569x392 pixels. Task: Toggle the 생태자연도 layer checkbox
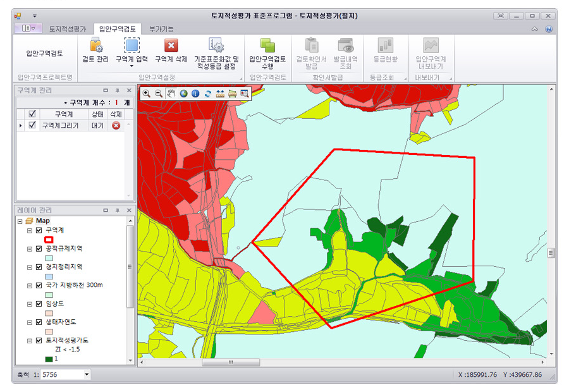(39, 322)
